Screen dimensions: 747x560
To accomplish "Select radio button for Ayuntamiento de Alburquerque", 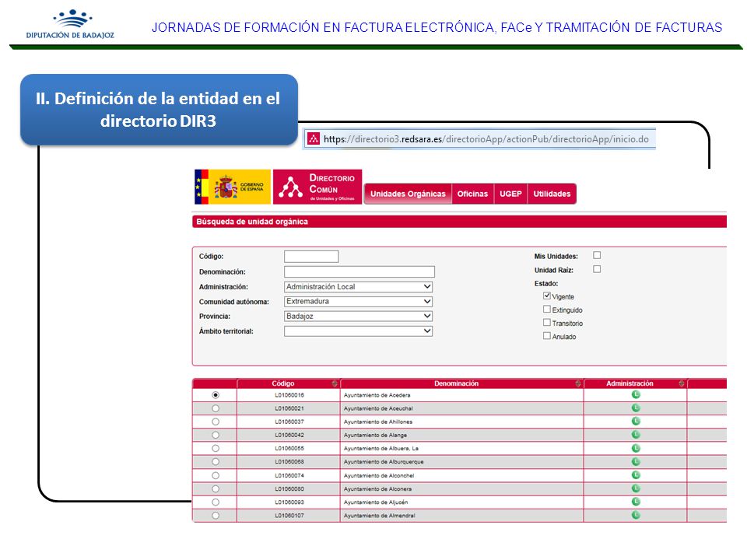I will point(216,462).
